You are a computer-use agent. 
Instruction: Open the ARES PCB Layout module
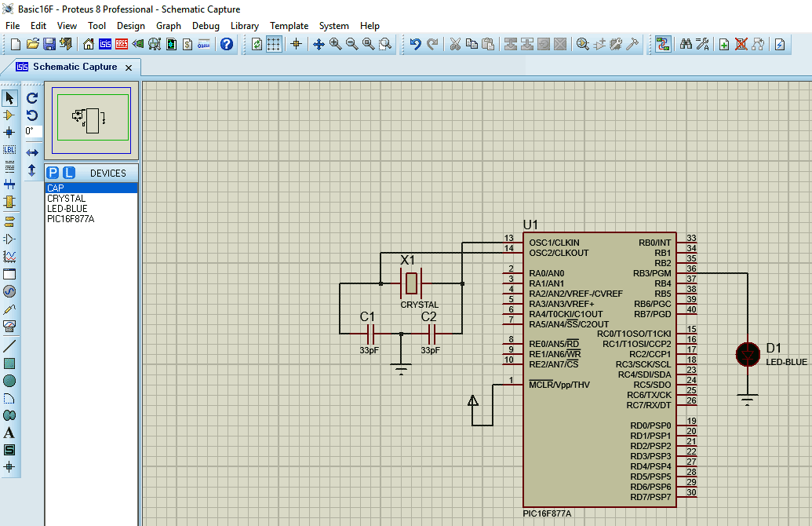pos(122,45)
